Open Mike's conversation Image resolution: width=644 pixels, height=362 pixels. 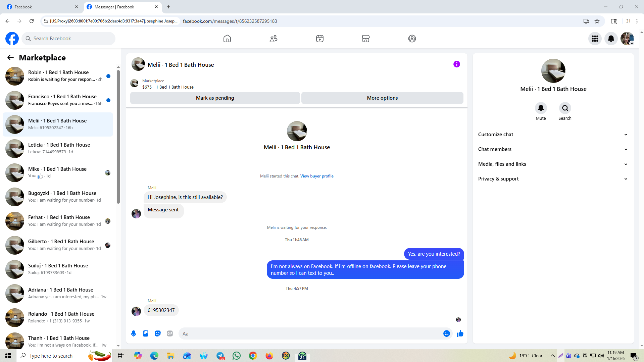(58, 173)
